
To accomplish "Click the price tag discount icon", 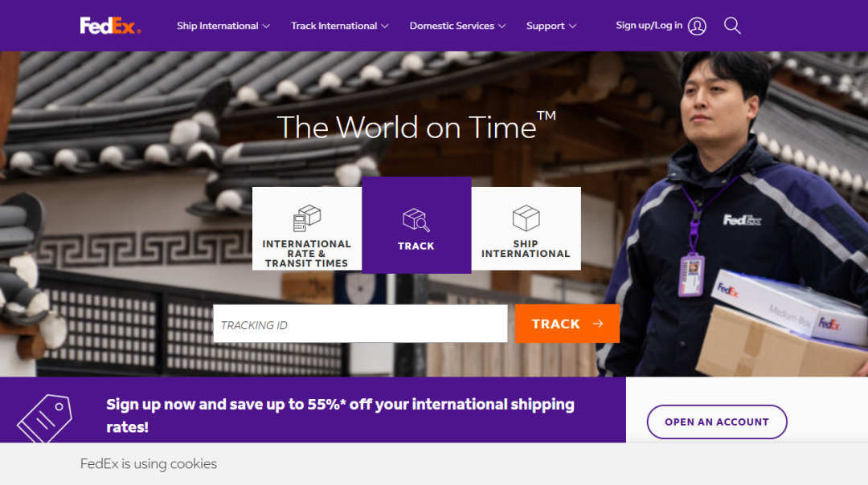I will tap(44, 418).
